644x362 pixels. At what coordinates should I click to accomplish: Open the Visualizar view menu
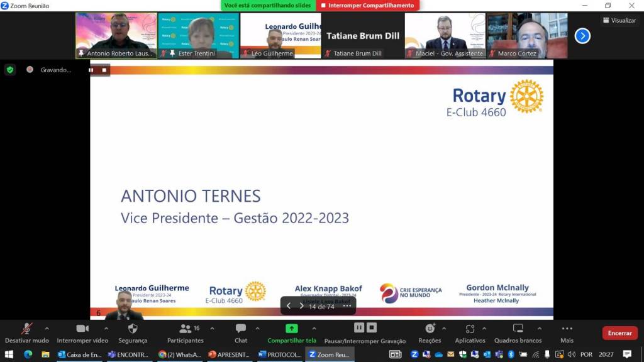[x=619, y=20]
